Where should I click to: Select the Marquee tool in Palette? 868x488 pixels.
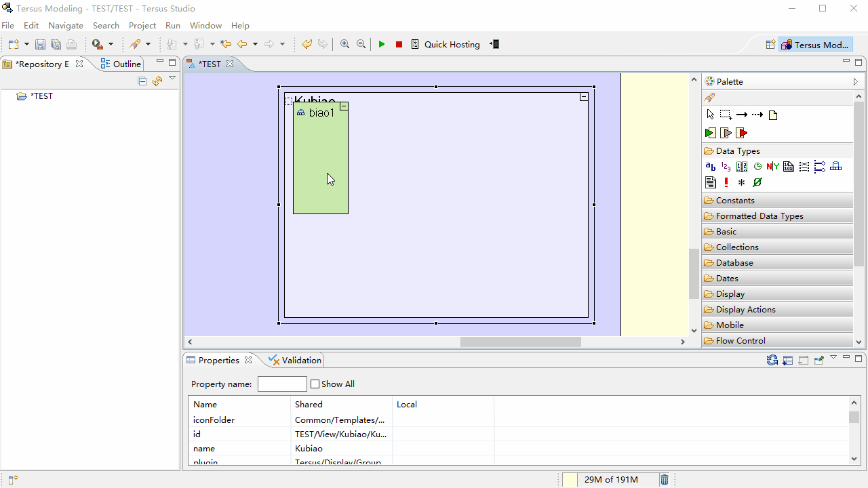click(x=726, y=115)
